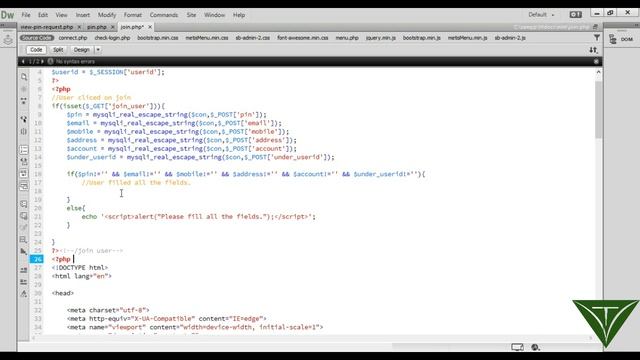
Task: Open related file check-login.php
Action: coord(112,38)
